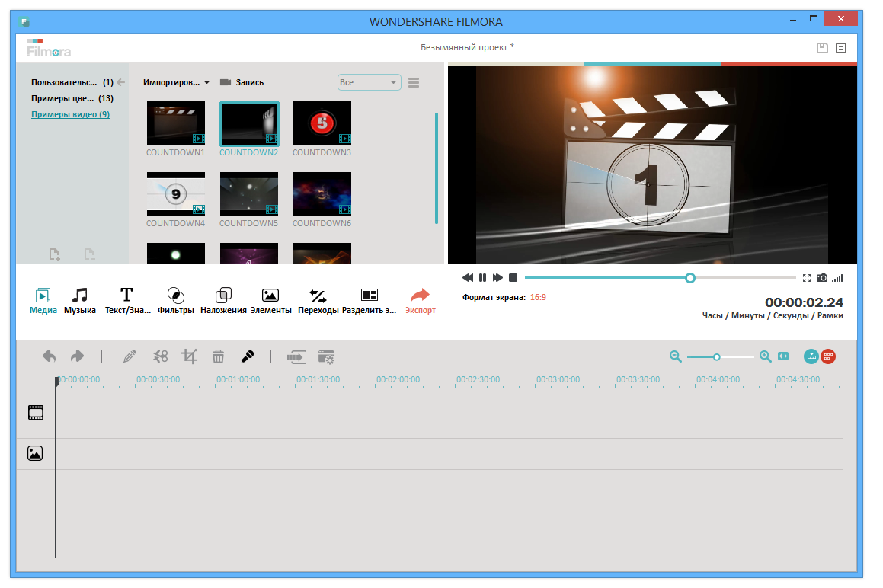
Task: Rewind the preview playback
Action: pyautogui.click(x=468, y=278)
